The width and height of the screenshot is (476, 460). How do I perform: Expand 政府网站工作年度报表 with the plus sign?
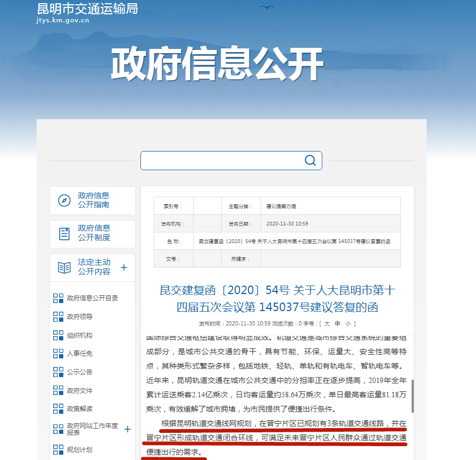[128, 429]
